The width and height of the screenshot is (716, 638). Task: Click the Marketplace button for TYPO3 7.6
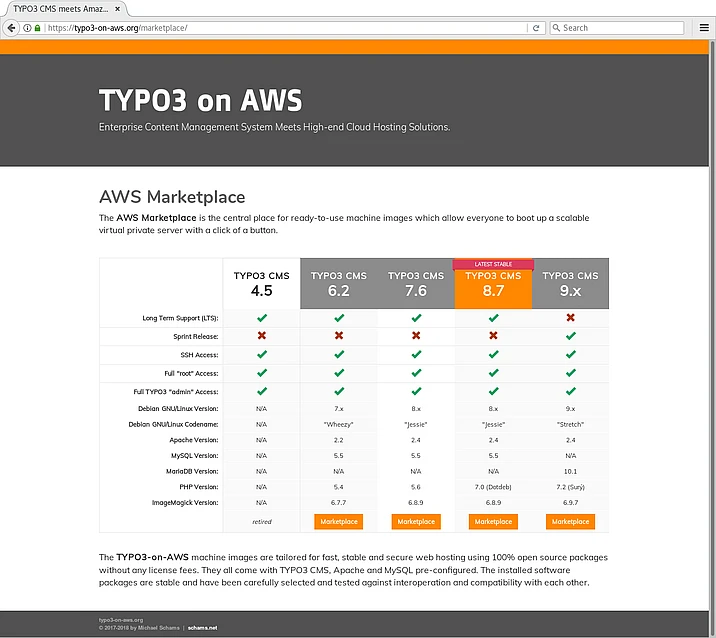[x=416, y=521]
